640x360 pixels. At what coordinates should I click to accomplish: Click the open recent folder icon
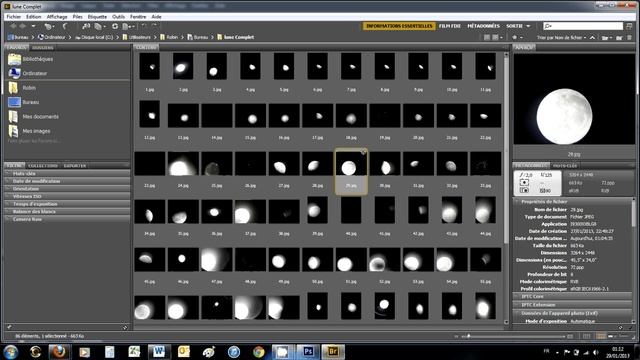tap(607, 38)
